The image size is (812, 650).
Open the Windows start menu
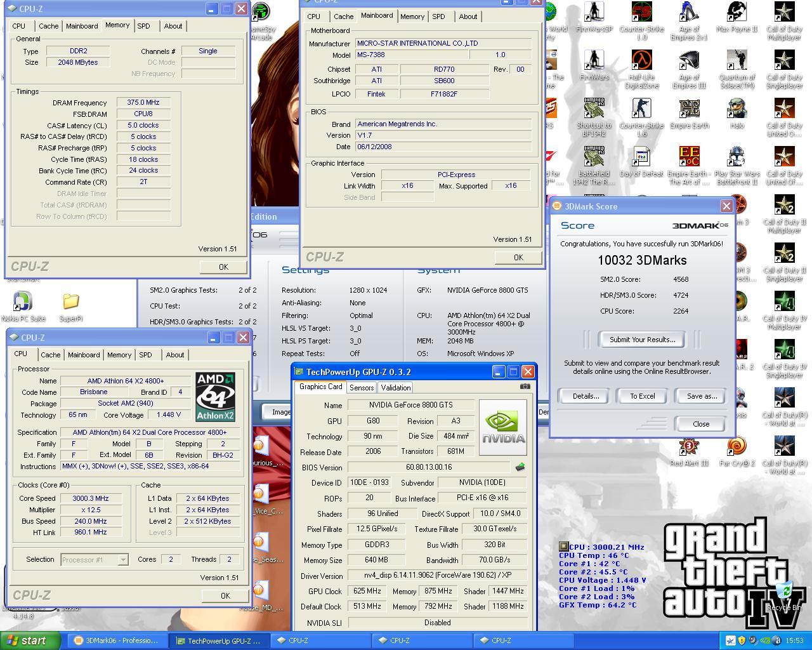(30, 640)
